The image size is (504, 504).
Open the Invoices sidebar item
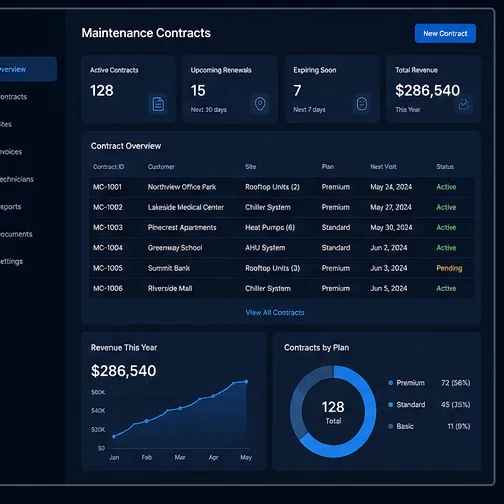11,152
